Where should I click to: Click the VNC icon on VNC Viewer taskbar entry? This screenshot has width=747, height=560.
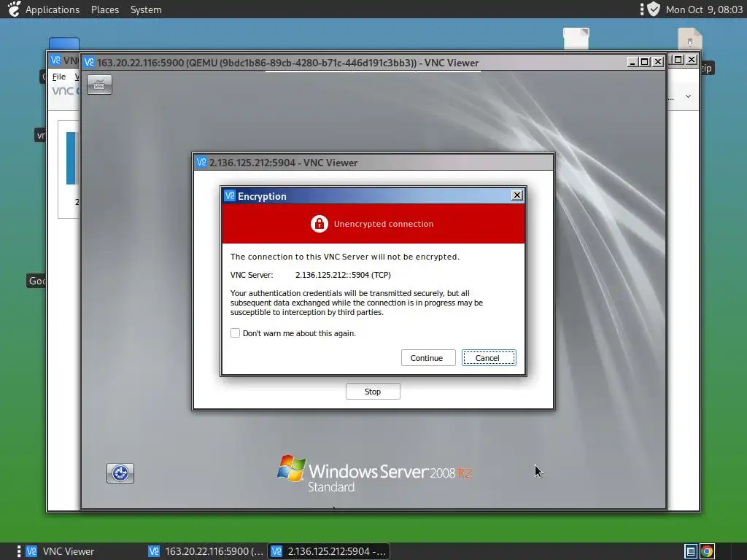[31, 551]
